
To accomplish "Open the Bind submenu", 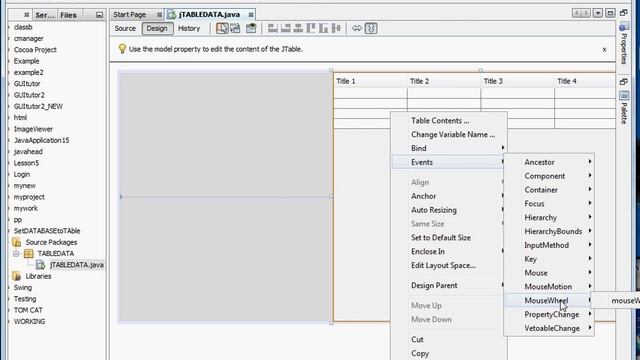I will point(449,148).
